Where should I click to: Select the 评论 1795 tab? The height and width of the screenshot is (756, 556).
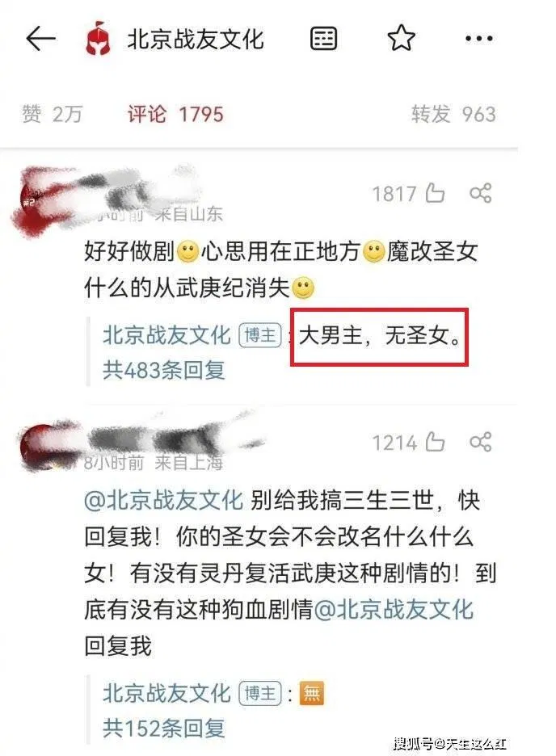coord(175,114)
